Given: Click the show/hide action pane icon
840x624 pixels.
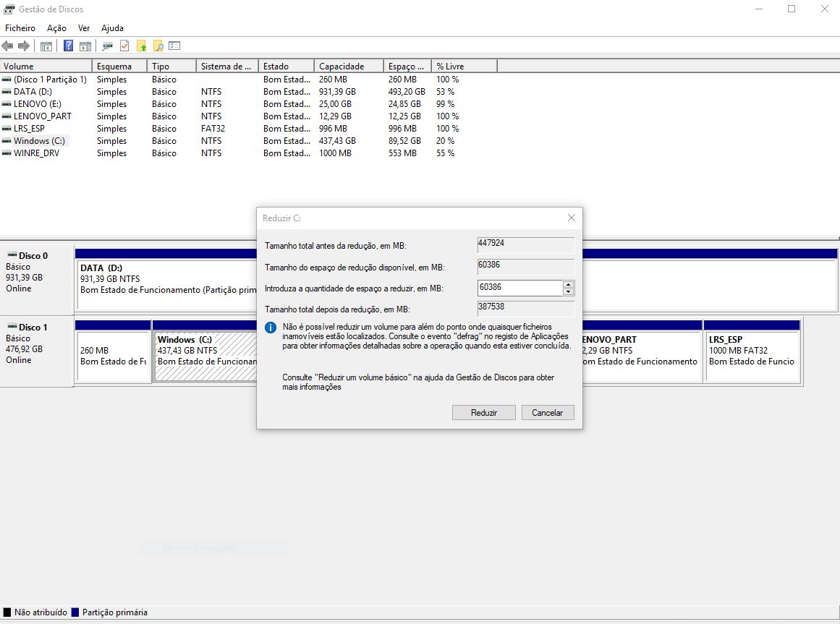Looking at the screenshot, I should click(85, 46).
